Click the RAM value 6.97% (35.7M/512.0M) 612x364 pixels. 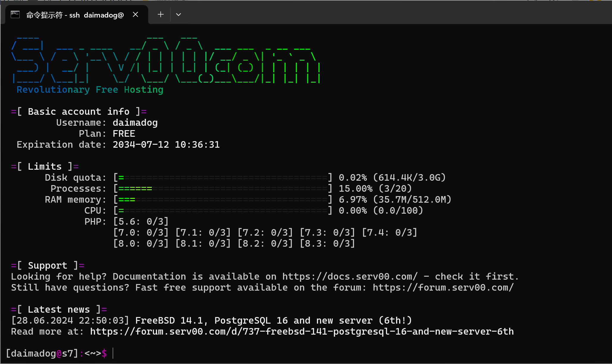tap(395, 199)
